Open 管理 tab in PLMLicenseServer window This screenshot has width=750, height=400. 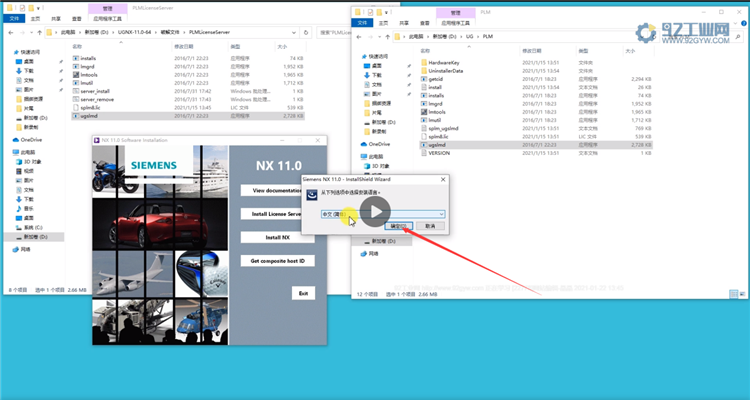pyautogui.click(x=108, y=8)
